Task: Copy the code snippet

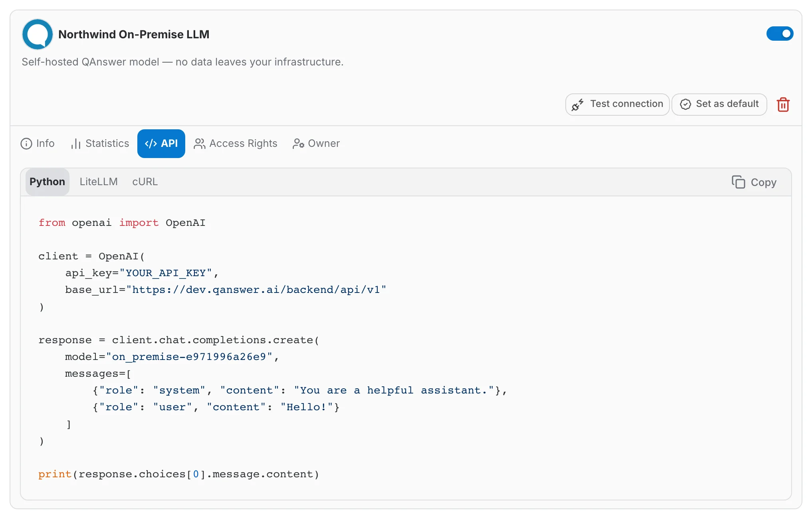Action: (x=754, y=182)
